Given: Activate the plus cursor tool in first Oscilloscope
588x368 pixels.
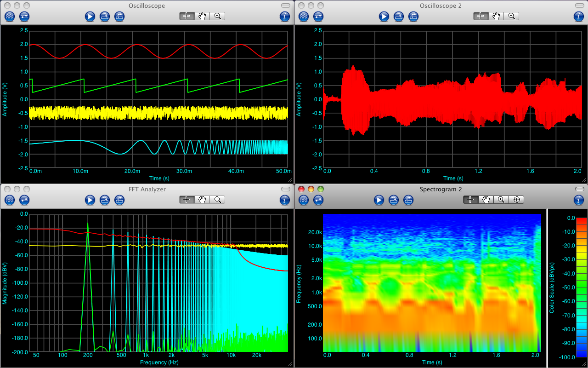Looking at the screenshot, I should coord(187,16).
